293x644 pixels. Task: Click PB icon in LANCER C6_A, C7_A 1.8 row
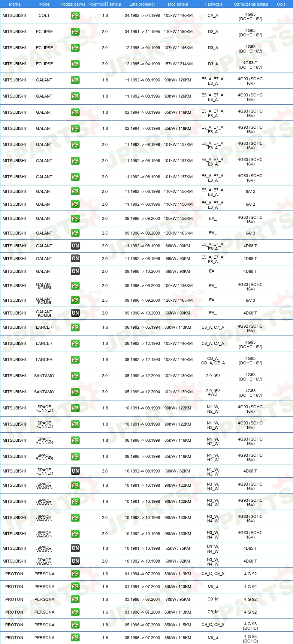point(75,344)
